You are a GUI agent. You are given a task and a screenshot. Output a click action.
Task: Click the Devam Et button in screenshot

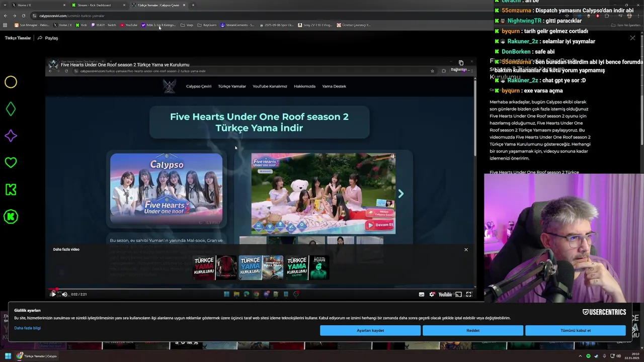(x=380, y=225)
